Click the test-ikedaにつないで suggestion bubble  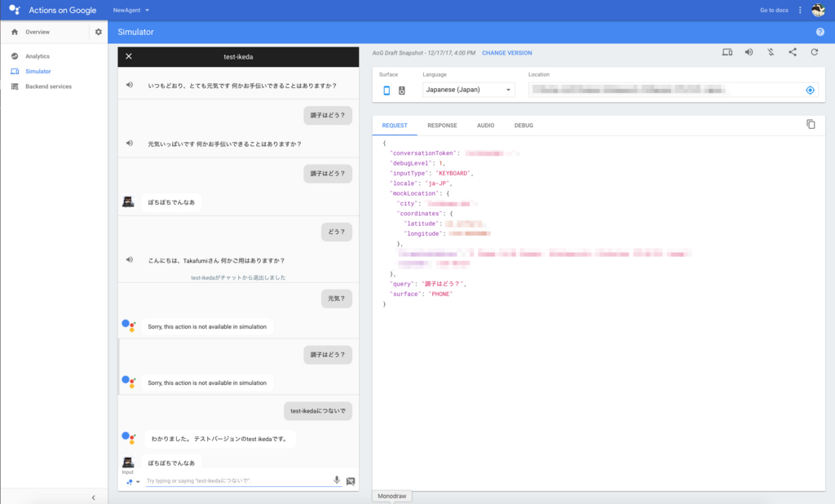[x=318, y=411]
